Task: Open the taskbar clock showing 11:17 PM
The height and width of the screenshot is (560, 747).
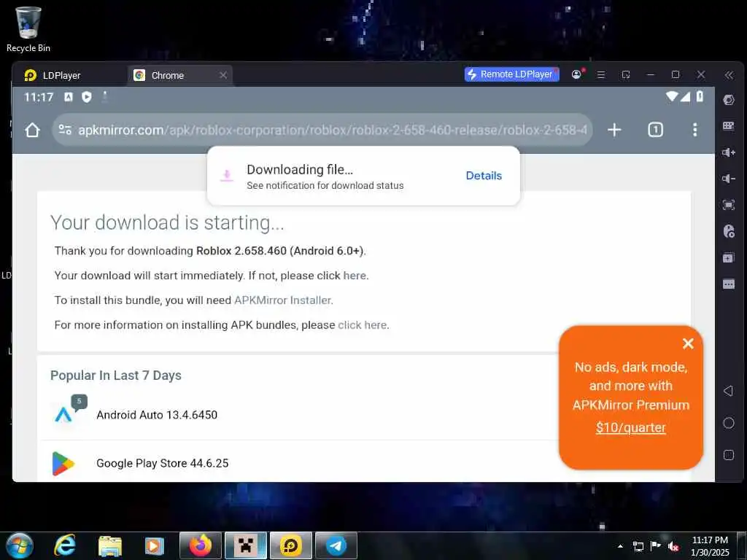Action: 710,546
